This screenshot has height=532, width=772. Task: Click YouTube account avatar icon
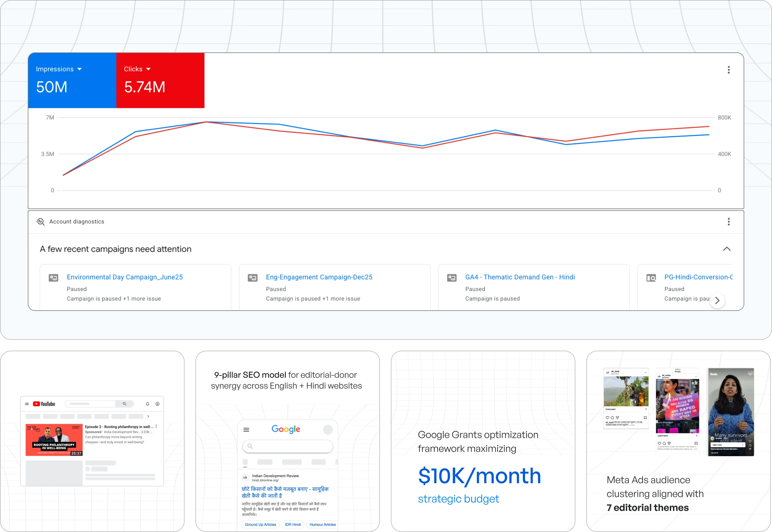(157, 404)
